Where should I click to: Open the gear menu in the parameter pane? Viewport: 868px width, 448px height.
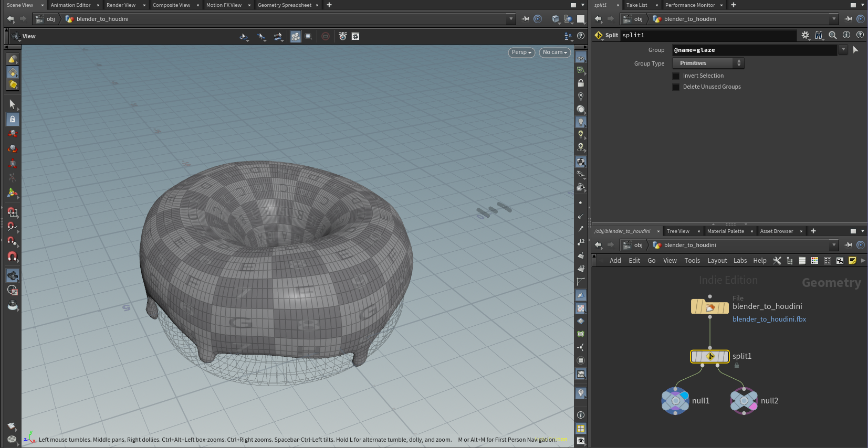tap(805, 35)
